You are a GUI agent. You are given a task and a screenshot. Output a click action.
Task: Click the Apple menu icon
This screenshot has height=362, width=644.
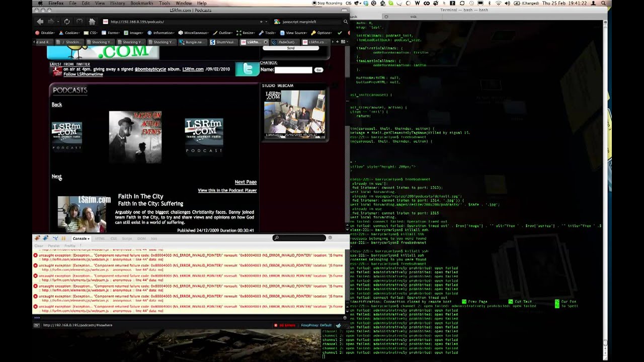[40, 3]
